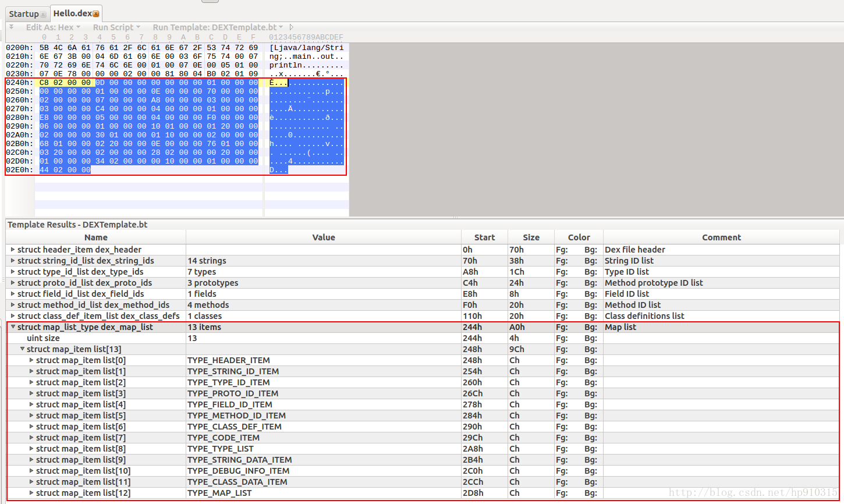Select the uint size row

tap(423, 338)
